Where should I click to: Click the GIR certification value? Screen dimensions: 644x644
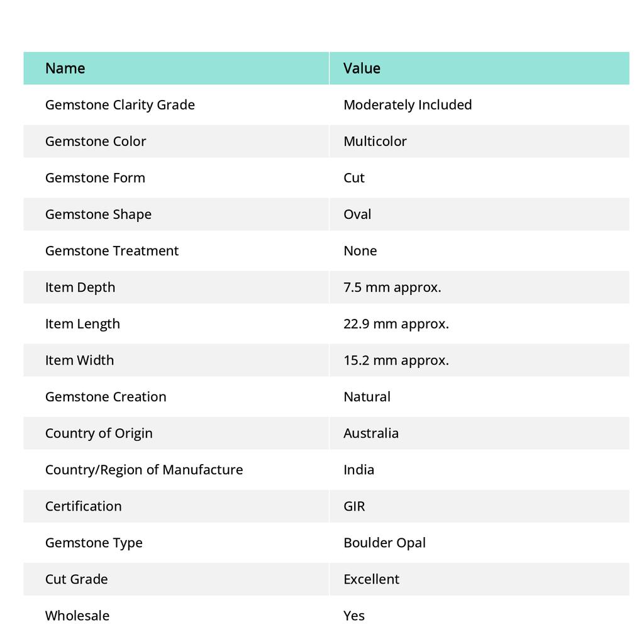pos(354,506)
